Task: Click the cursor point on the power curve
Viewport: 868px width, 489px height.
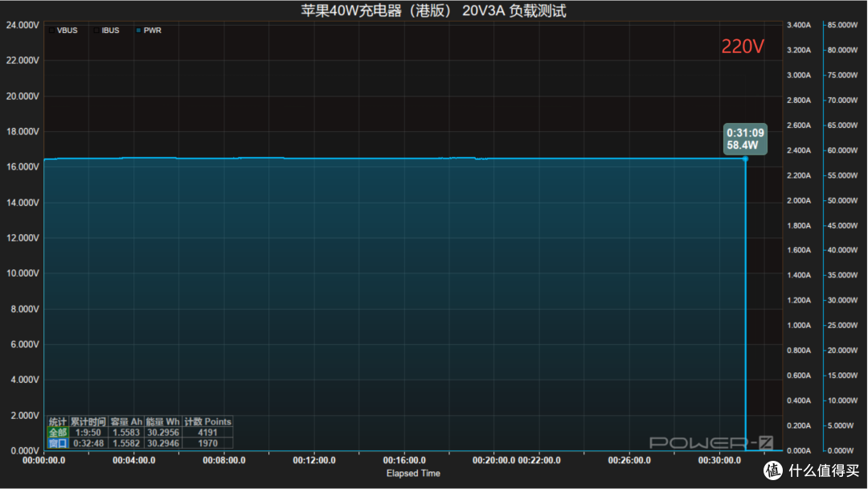Action: 746,159
